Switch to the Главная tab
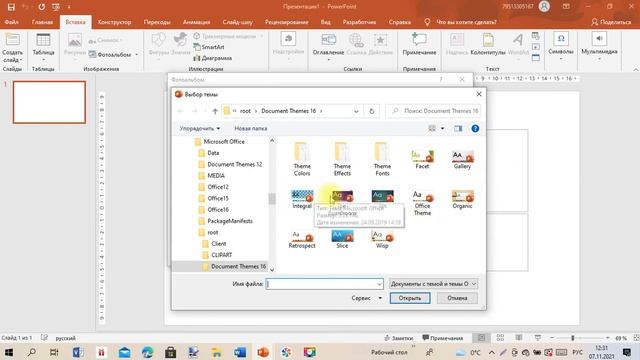 pos(42,22)
